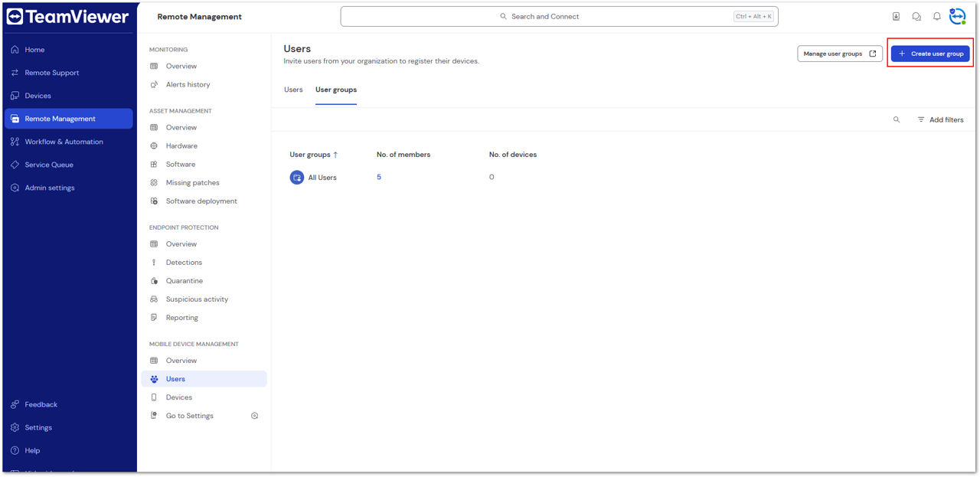
Task: Click the user profile avatar
Action: click(x=957, y=16)
